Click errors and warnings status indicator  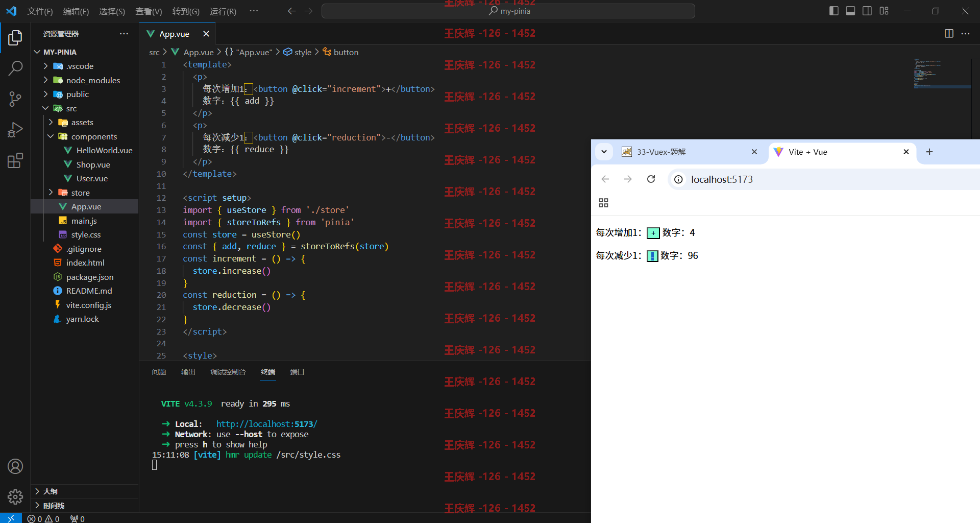point(43,518)
